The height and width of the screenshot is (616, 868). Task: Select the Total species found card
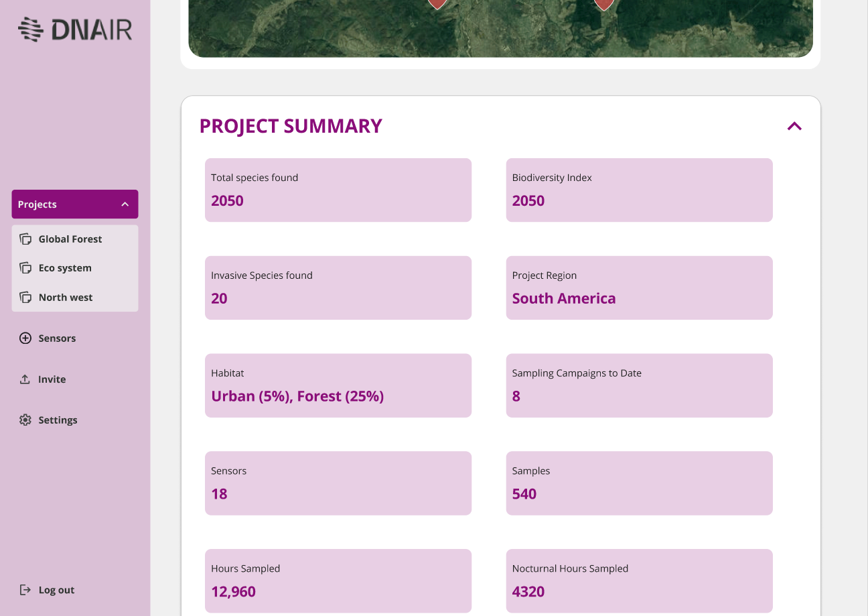coord(338,190)
